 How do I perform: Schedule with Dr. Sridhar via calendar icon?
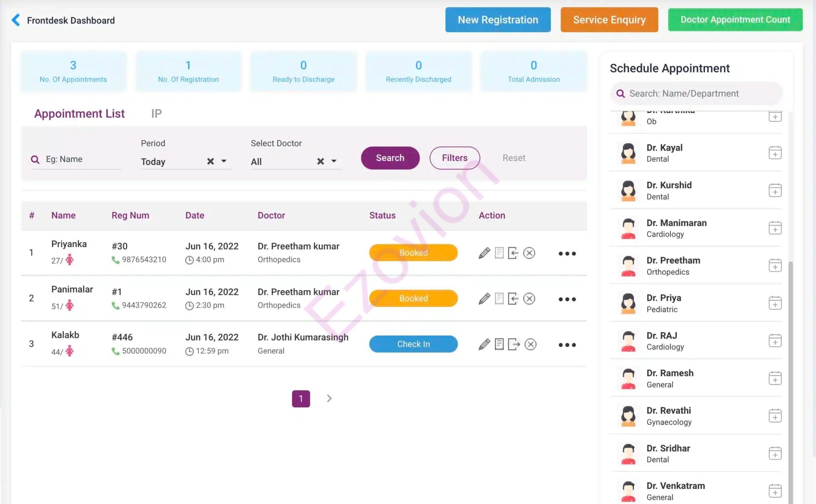775,453
